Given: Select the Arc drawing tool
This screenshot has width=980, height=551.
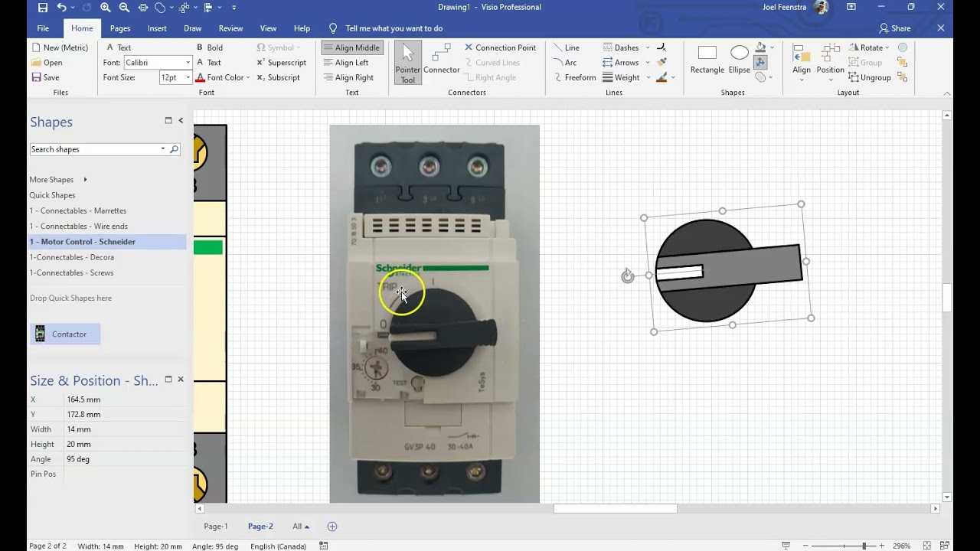Looking at the screenshot, I should point(565,63).
